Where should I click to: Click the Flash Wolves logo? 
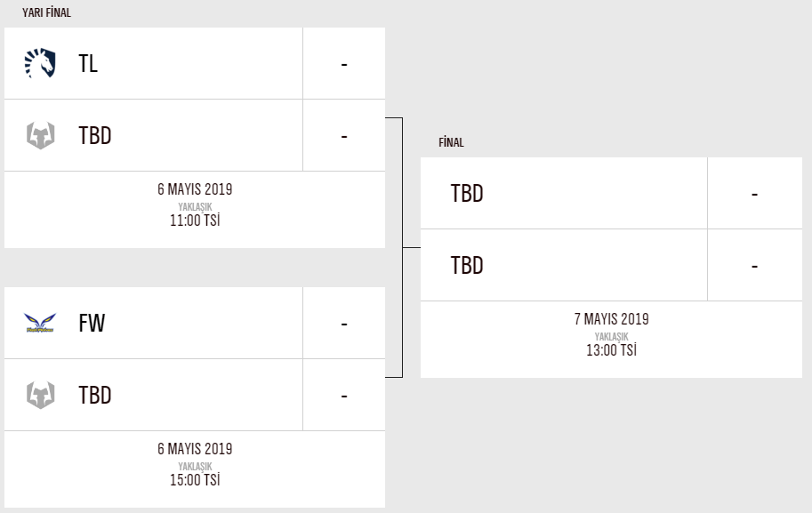pos(40,323)
